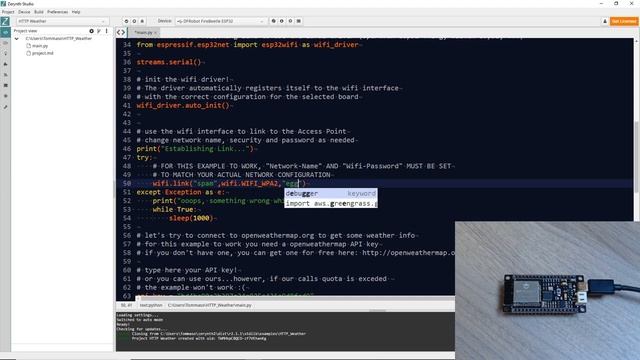
Task: Click on code line 41 wifi_driver.auto_init()
Action: coord(183,106)
